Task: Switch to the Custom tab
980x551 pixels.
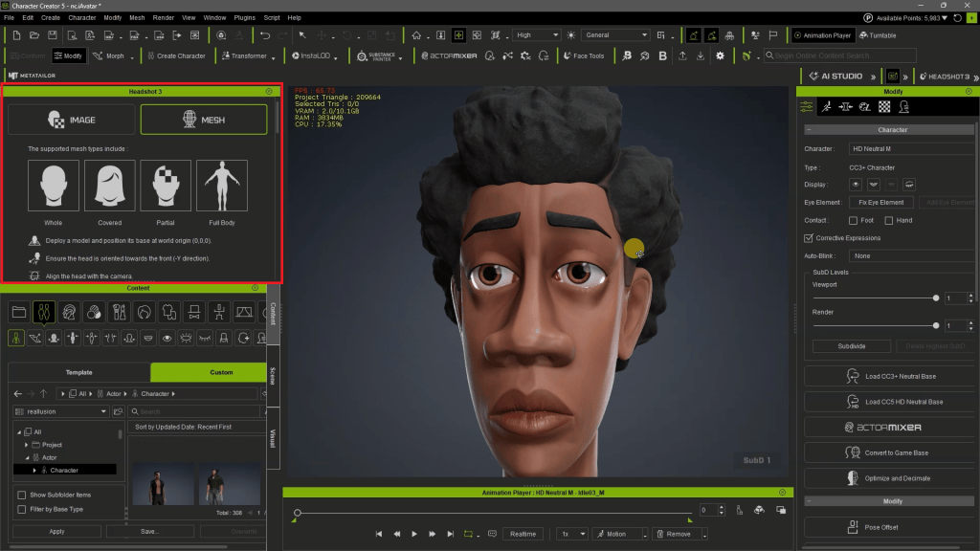Action: [x=209, y=372]
